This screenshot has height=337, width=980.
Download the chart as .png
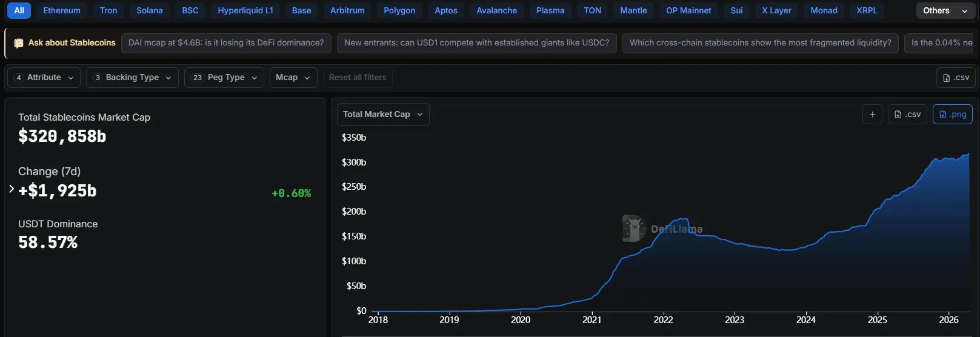(952, 115)
